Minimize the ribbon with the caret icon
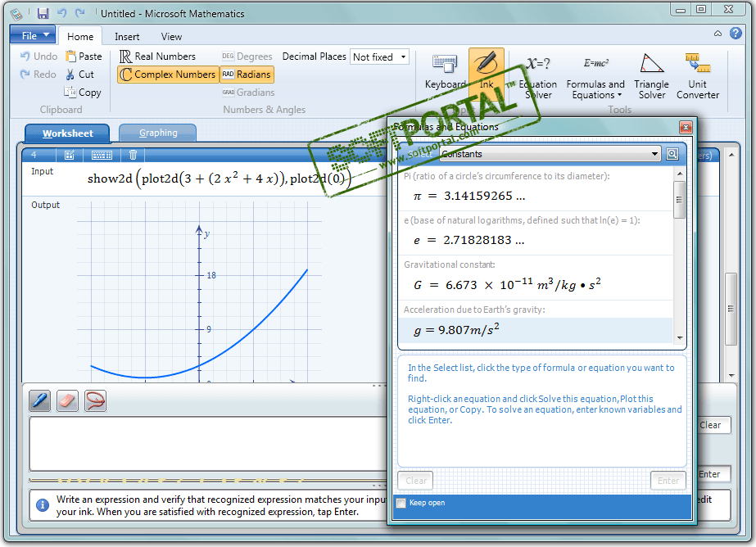Image resolution: width=756 pixels, height=547 pixels. click(x=718, y=34)
